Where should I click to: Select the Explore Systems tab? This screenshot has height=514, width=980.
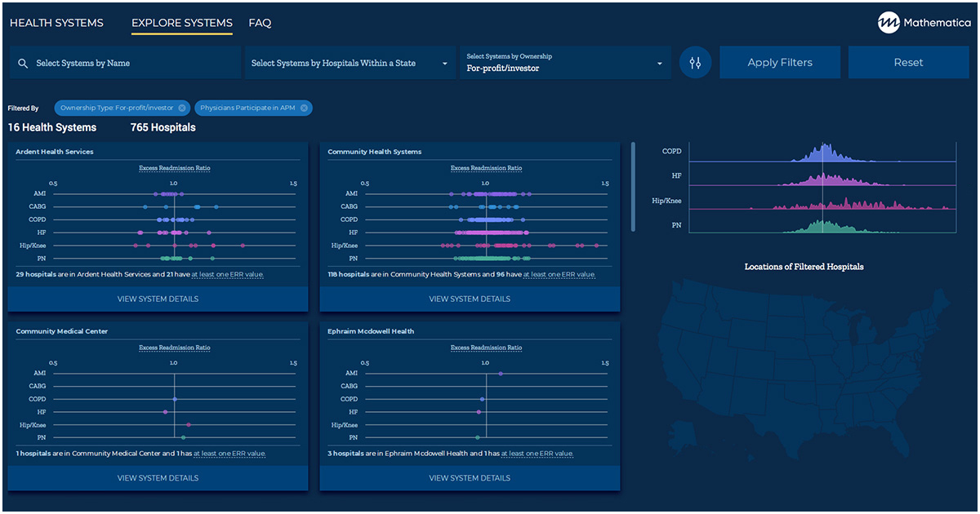pyautogui.click(x=182, y=23)
